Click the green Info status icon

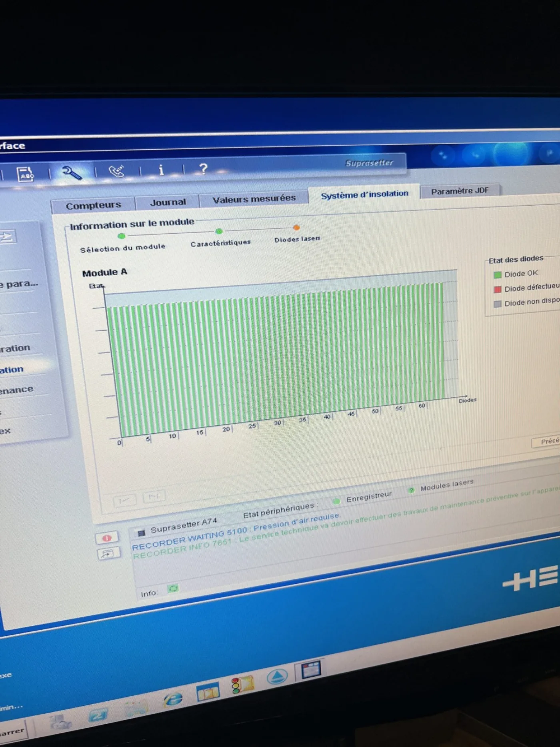point(173,588)
